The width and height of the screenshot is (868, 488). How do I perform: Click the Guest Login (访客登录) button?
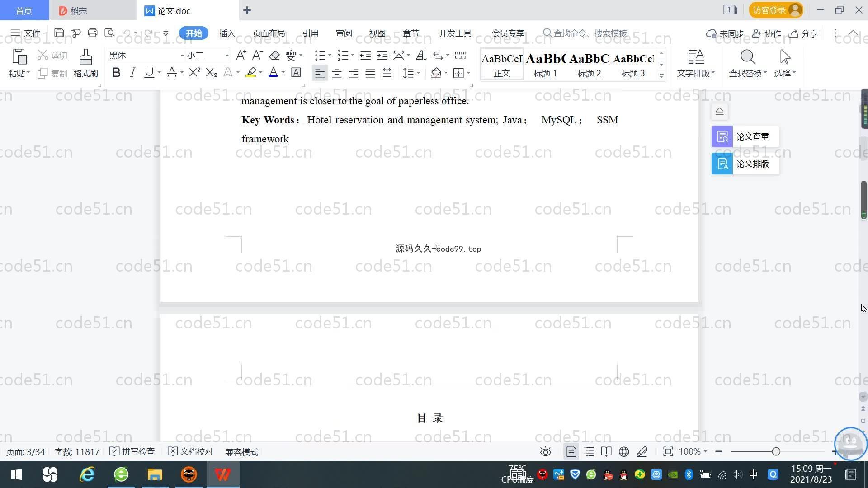click(776, 10)
